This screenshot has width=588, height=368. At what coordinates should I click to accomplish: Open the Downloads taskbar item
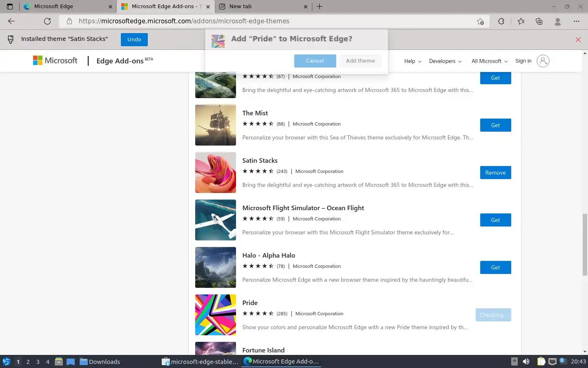[x=100, y=361]
